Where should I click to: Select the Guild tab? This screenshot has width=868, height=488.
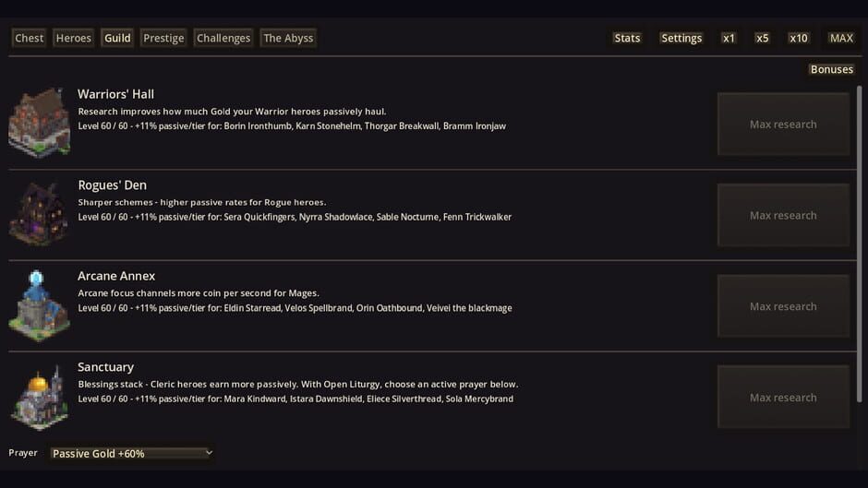[117, 38]
